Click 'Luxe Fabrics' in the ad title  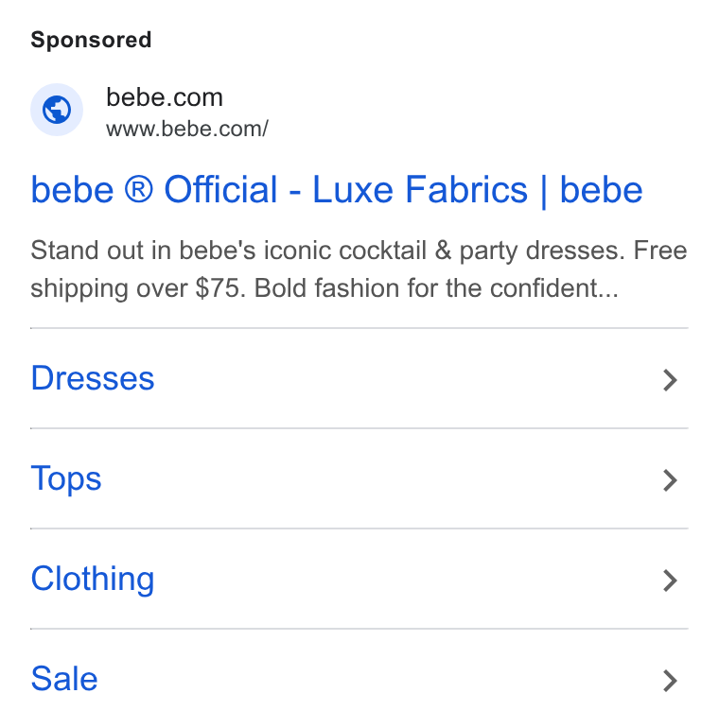420,189
